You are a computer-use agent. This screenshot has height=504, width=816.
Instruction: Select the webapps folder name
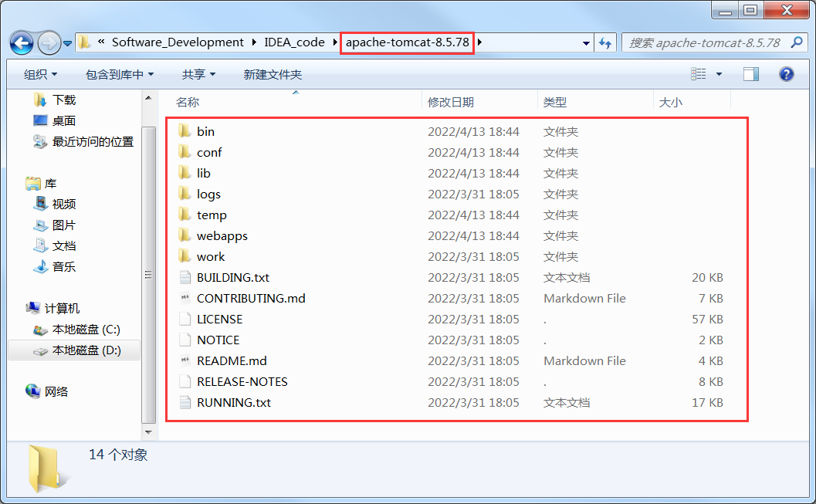point(222,235)
